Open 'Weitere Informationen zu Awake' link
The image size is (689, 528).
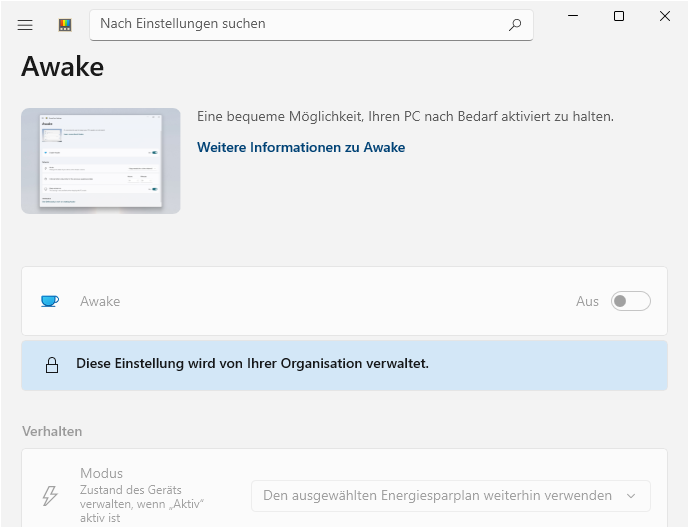click(301, 147)
